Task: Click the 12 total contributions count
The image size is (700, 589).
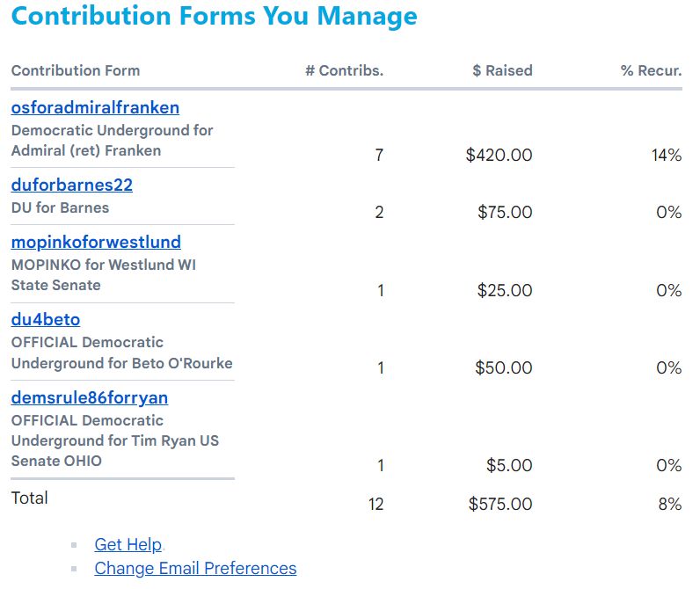Action: (376, 504)
